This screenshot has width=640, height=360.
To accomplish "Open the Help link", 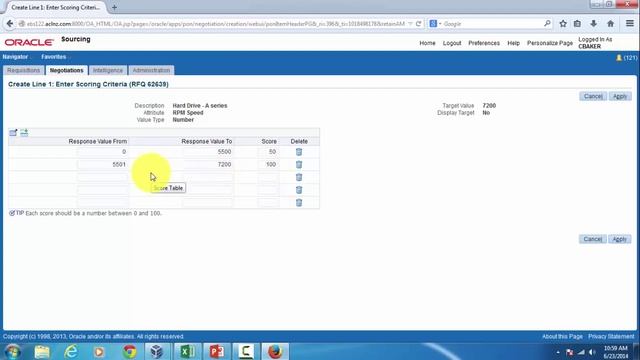I will click(x=513, y=43).
